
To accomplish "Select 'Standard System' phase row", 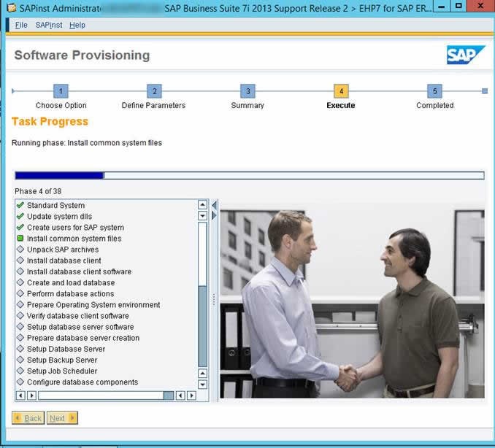I will pos(106,205).
